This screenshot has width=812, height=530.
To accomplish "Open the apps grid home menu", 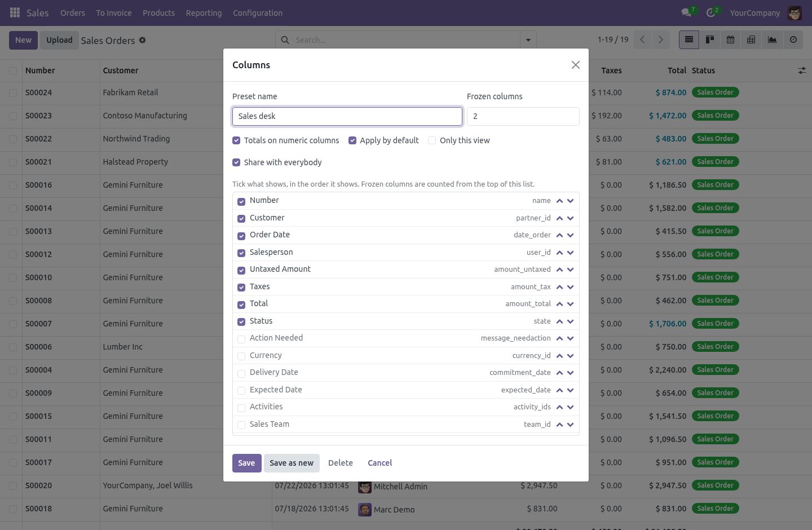I will click(15, 12).
